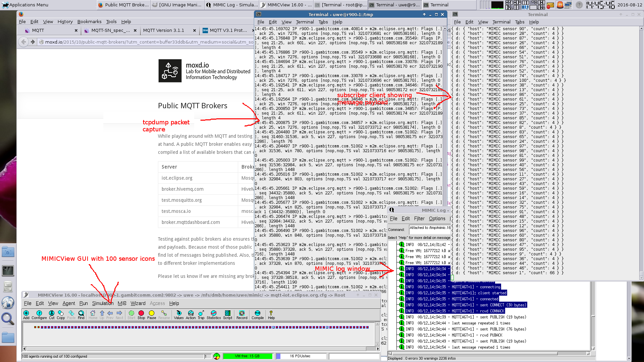This screenshot has height=362, width=644.
Task: Click the Find icon in MIMICView toolbar
Action: click(x=81, y=315)
